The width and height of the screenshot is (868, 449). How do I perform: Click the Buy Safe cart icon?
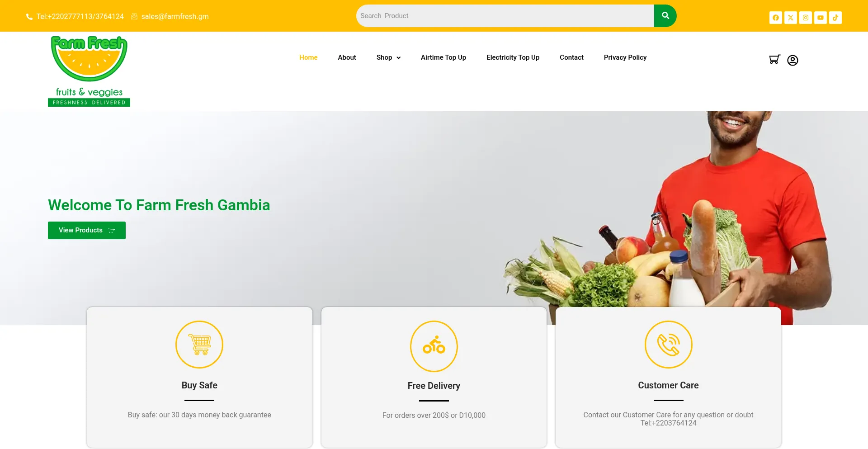point(199,345)
